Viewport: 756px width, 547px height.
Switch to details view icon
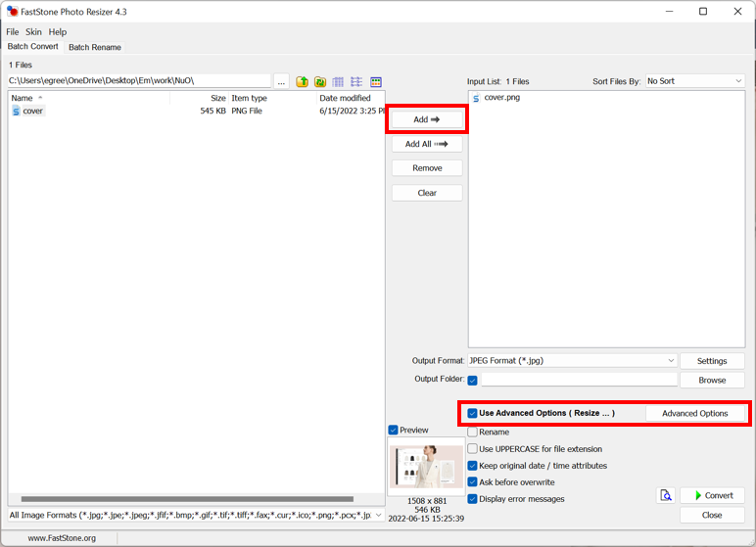[x=338, y=82]
